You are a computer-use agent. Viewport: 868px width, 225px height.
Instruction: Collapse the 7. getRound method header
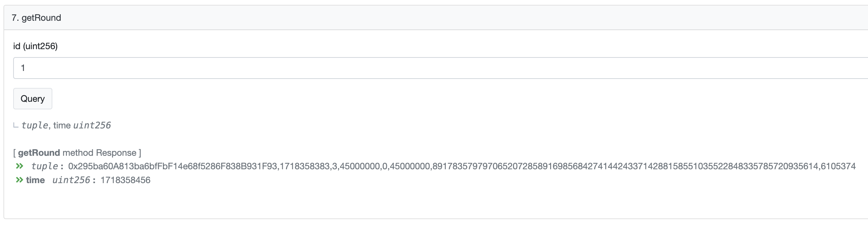click(x=36, y=18)
